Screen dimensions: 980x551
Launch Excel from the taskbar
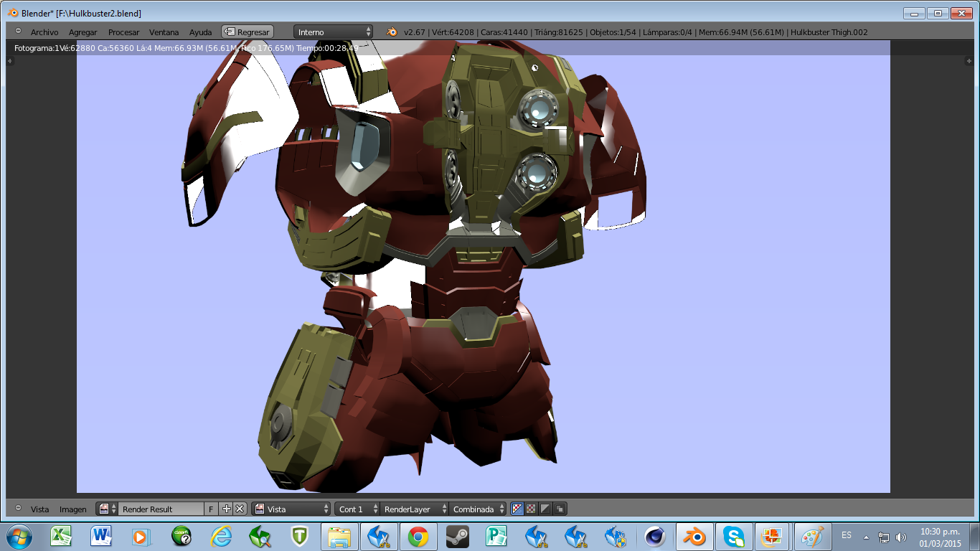[62, 536]
